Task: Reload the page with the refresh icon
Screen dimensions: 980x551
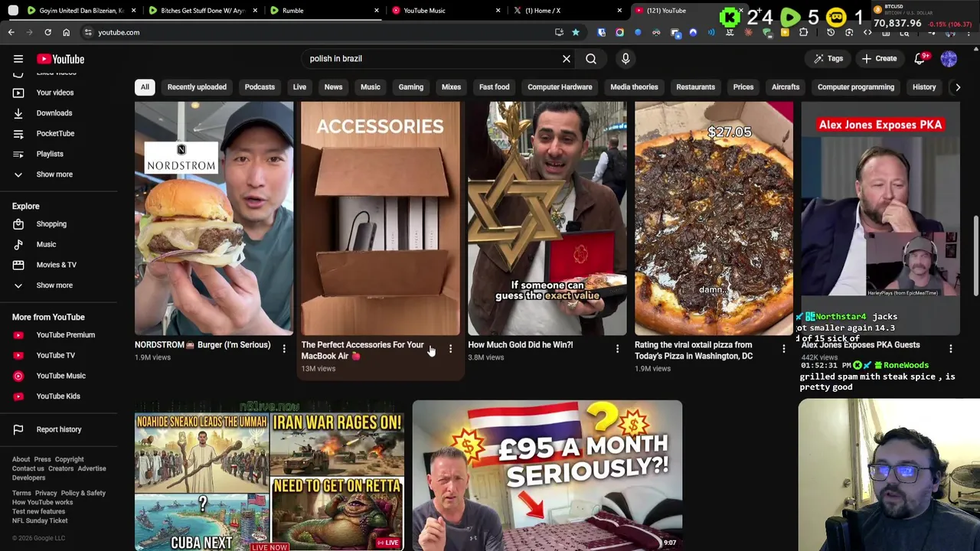Action: pos(47,32)
